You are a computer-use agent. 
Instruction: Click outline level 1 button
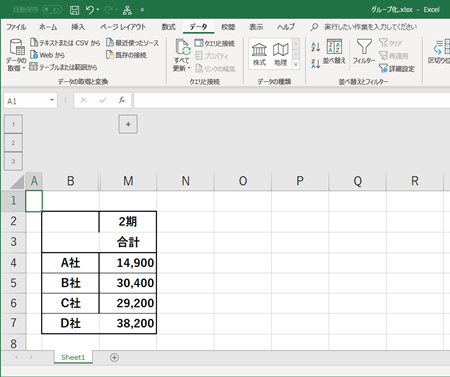tap(13, 124)
